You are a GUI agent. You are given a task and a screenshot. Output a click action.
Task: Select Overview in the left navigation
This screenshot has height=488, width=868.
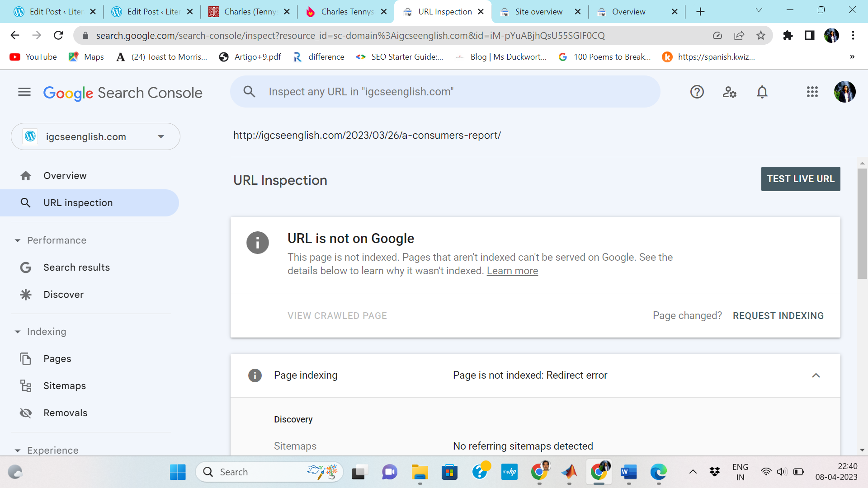point(65,176)
